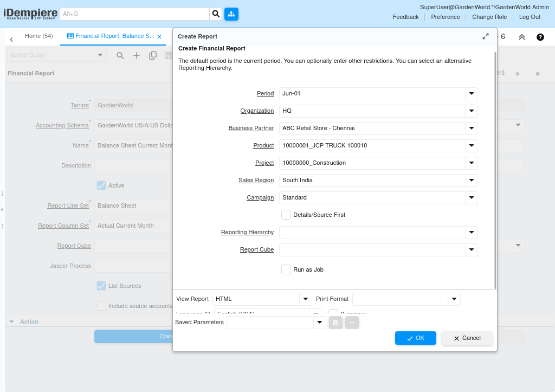Confirm with the OK button
Viewport: 555px width, 392px height.
coord(416,338)
